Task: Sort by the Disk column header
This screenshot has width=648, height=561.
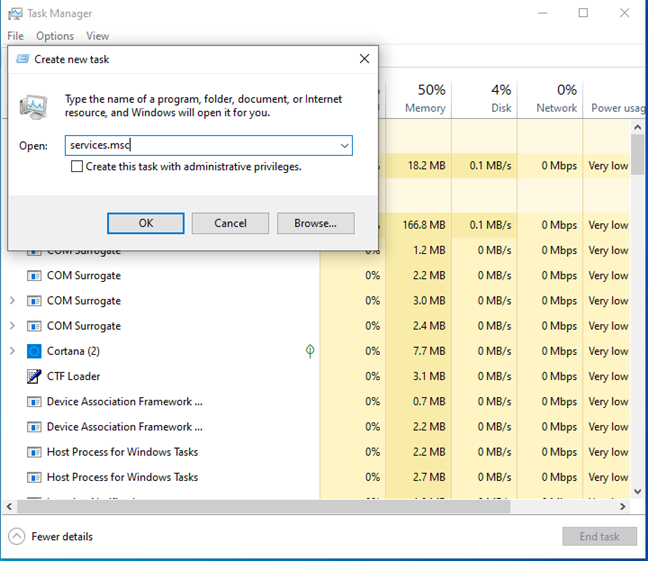Action: 484,99
